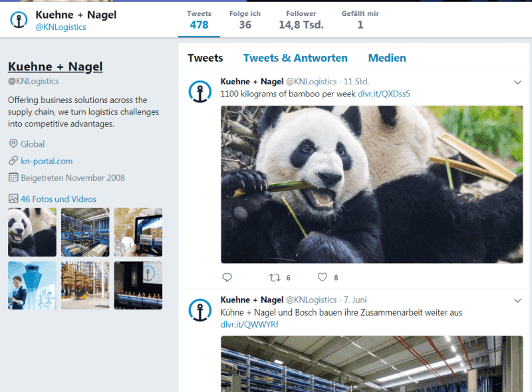
Task: Switch to Tweets & Antworten tab
Action: (x=295, y=58)
